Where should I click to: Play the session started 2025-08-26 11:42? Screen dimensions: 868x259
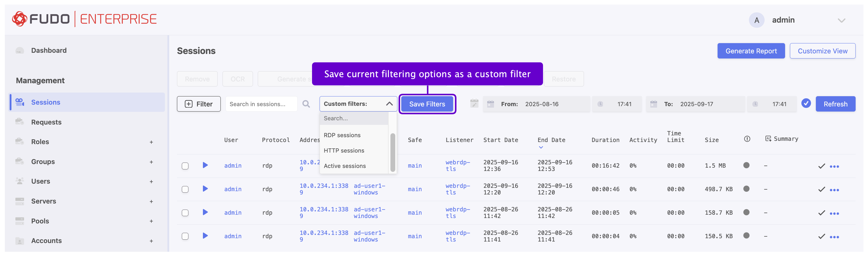(x=205, y=212)
